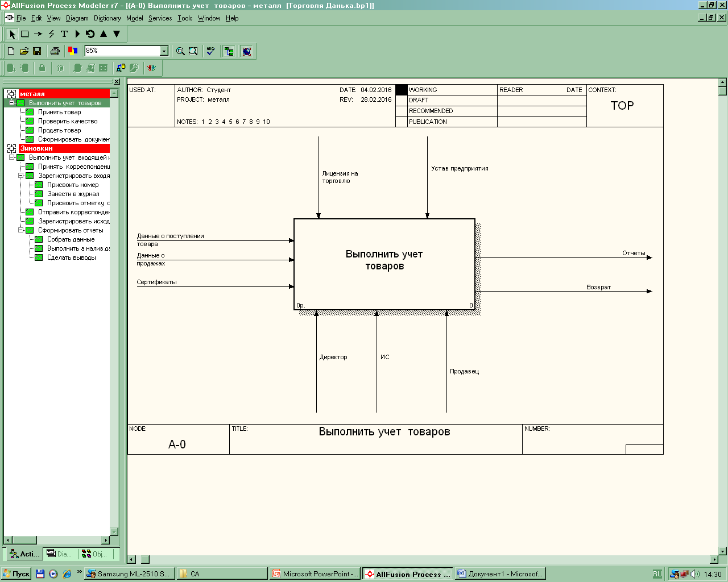
Task: Collapse the Сформировать отчеты tree node
Action: pyautogui.click(x=21, y=230)
